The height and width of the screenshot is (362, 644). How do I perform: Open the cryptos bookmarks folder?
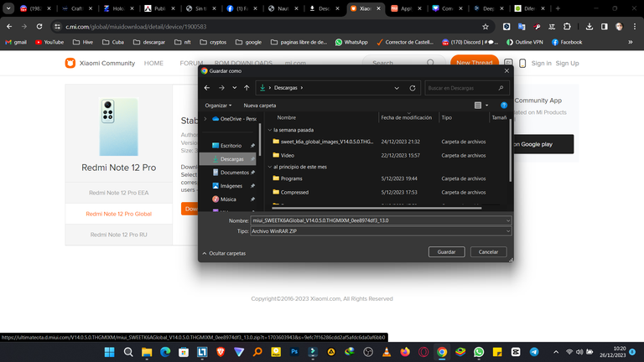coord(213,42)
